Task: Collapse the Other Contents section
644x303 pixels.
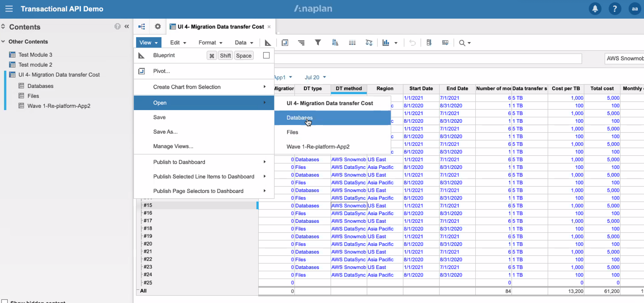Action: click(3, 42)
